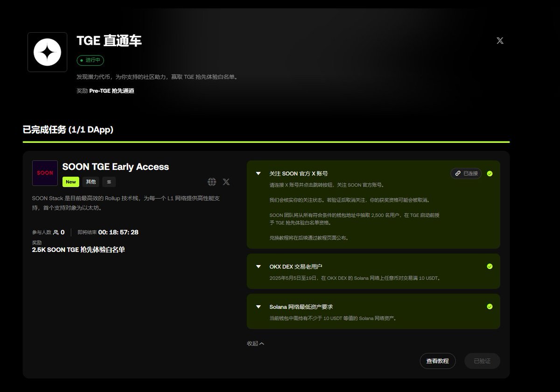Image resolution: width=560 pixels, height=392 pixels.
Task: Click the 关注 SOON 官方 X 账号 task title
Action: (299, 174)
